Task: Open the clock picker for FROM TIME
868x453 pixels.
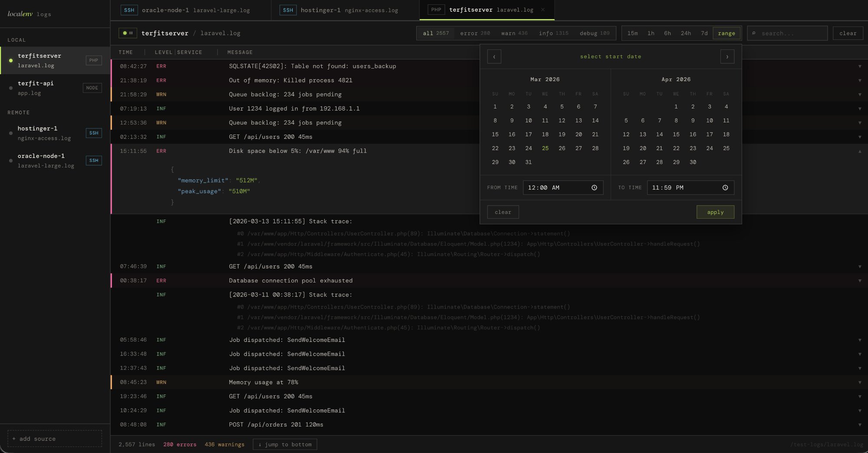Action: pos(595,187)
